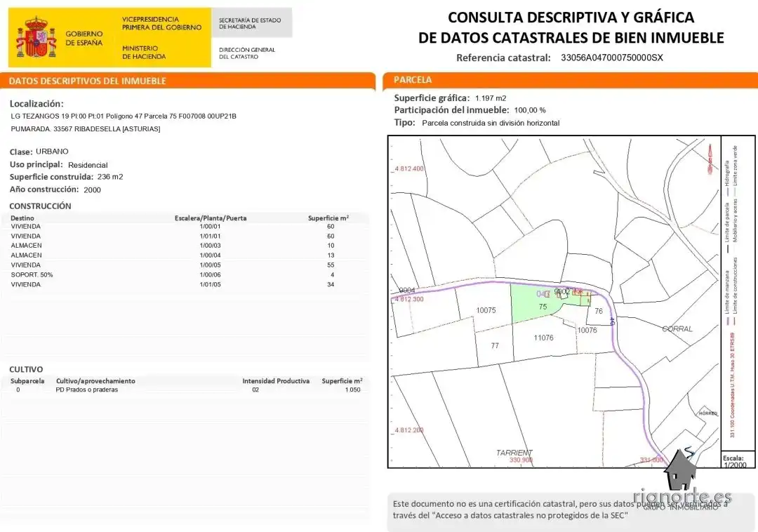The width and height of the screenshot is (758, 532).
Task: Select the Clase value "URBANO"
Action: tap(52, 151)
